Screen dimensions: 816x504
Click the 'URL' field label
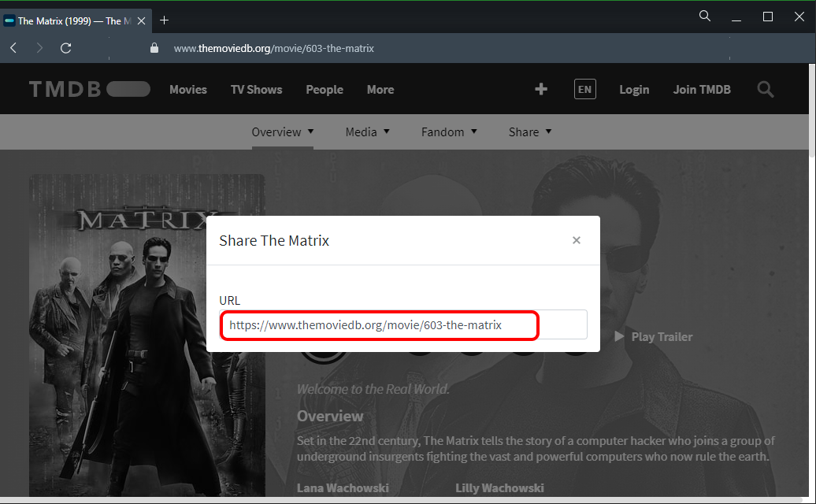click(229, 301)
